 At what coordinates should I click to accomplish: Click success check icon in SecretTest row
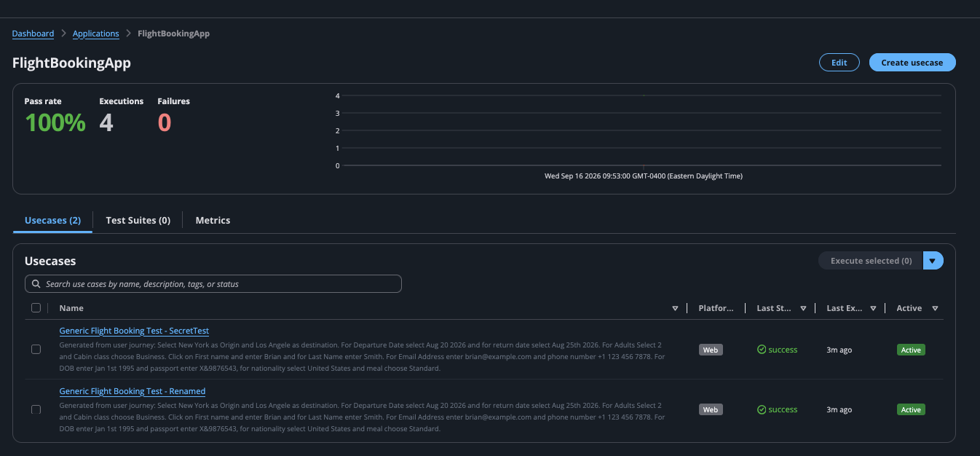click(x=762, y=350)
